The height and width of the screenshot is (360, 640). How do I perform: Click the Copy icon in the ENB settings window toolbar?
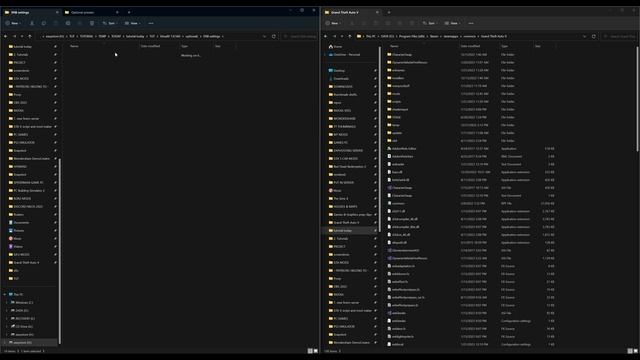pyautogui.click(x=44, y=23)
